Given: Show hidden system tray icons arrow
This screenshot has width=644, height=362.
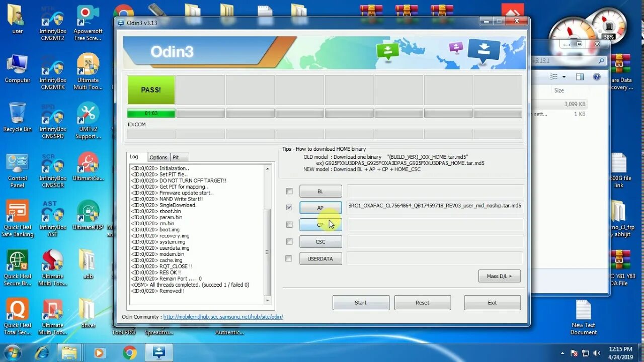Looking at the screenshot, I should [562, 353].
